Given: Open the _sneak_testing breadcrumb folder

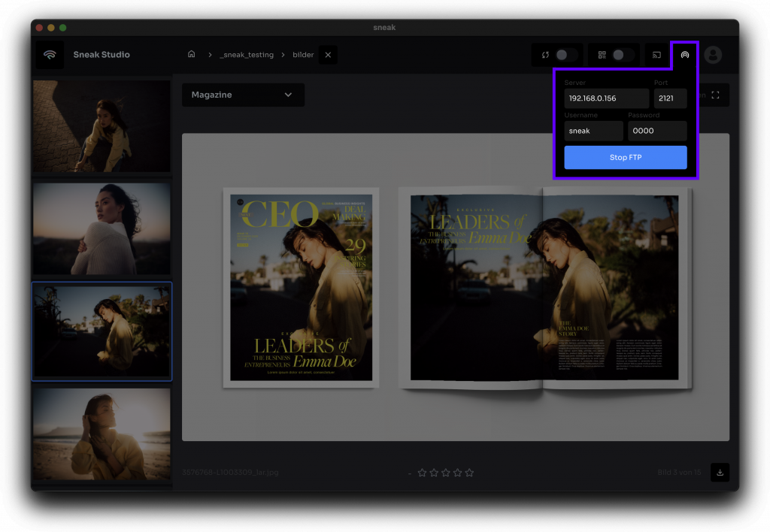Looking at the screenshot, I should 247,55.
